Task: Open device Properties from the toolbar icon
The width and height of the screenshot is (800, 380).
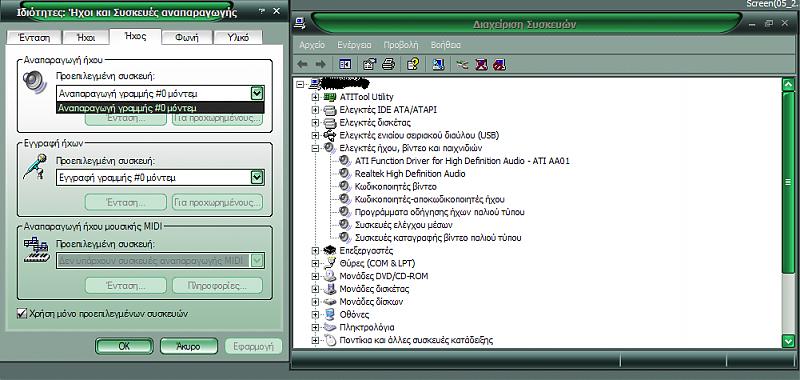Action: tap(369, 64)
